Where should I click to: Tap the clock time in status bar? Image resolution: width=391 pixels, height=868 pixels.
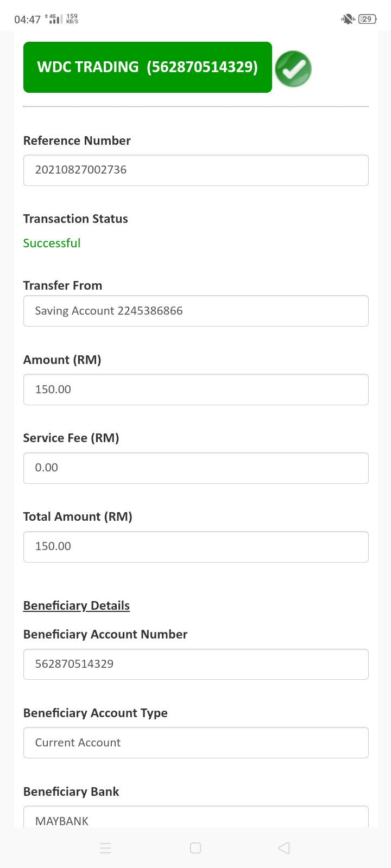tap(27, 20)
